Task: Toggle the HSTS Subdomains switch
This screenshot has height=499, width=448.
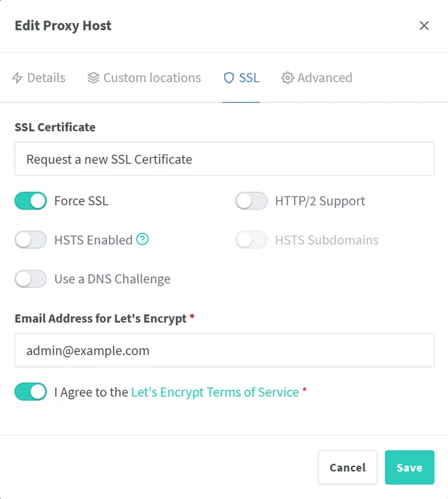Action: click(x=251, y=240)
